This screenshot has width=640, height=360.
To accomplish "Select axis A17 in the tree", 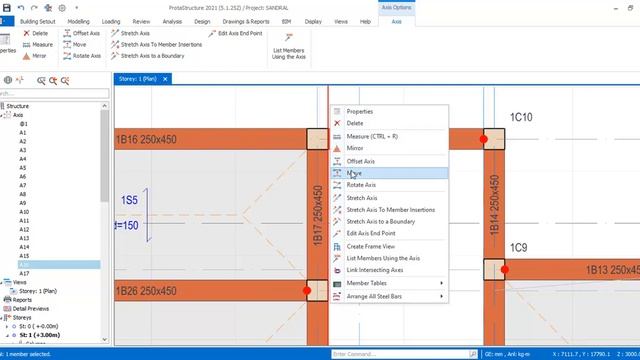I will click(x=24, y=273).
